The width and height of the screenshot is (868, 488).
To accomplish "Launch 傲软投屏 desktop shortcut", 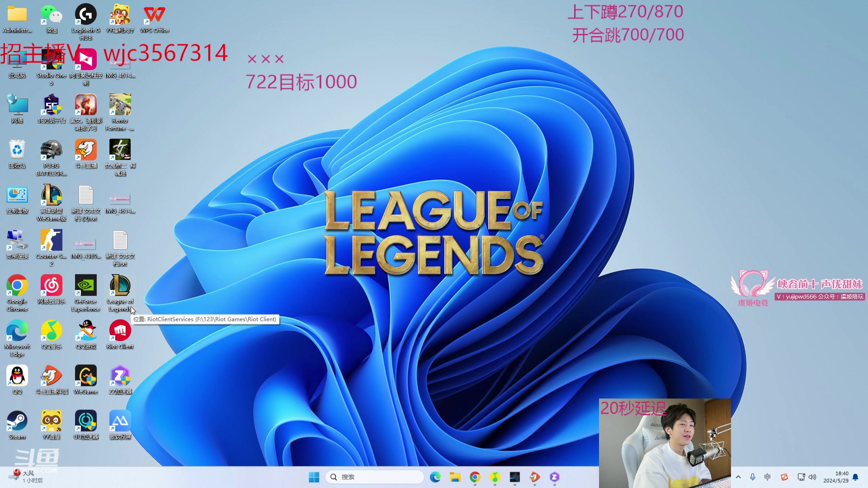I will (x=120, y=425).
